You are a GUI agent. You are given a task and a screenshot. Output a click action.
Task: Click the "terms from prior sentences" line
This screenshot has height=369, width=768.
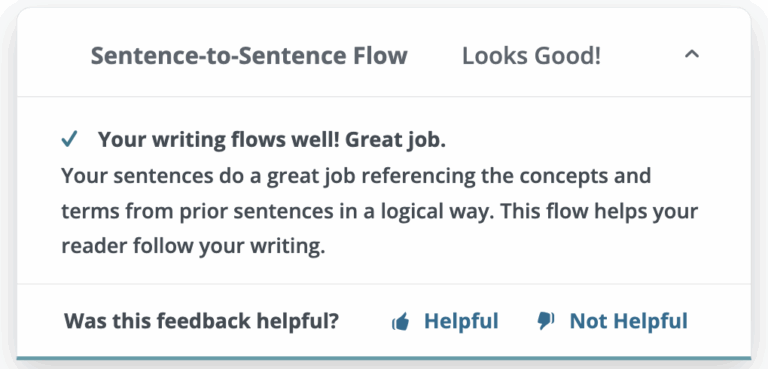tap(380, 212)
